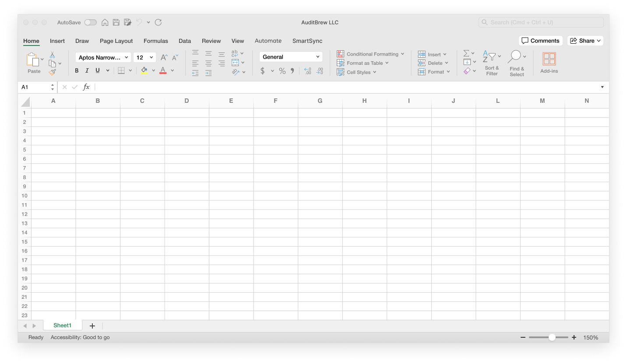
Task: Open Sort & Filter
Action: click(491, 63)
